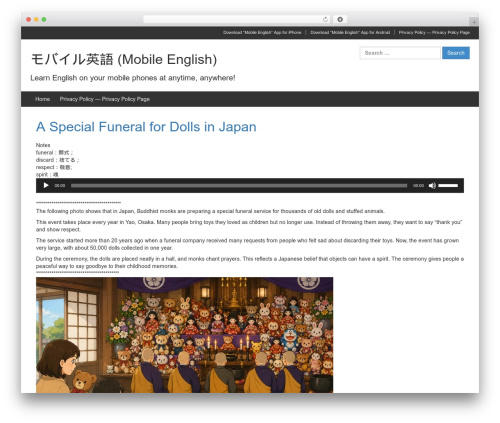
Task: Open the site title モバイル英語 (Mobile English)
Action: pyautogui.click(x=124, y=60)
